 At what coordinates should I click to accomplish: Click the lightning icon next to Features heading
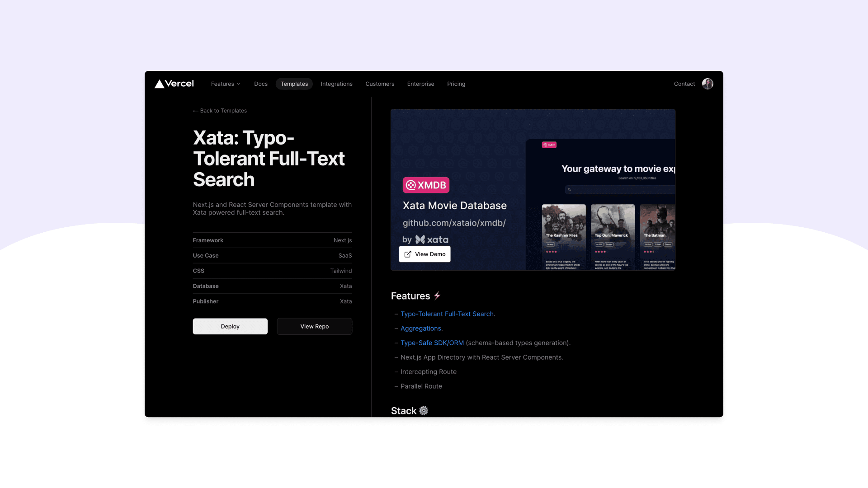(x=437, y=296)
